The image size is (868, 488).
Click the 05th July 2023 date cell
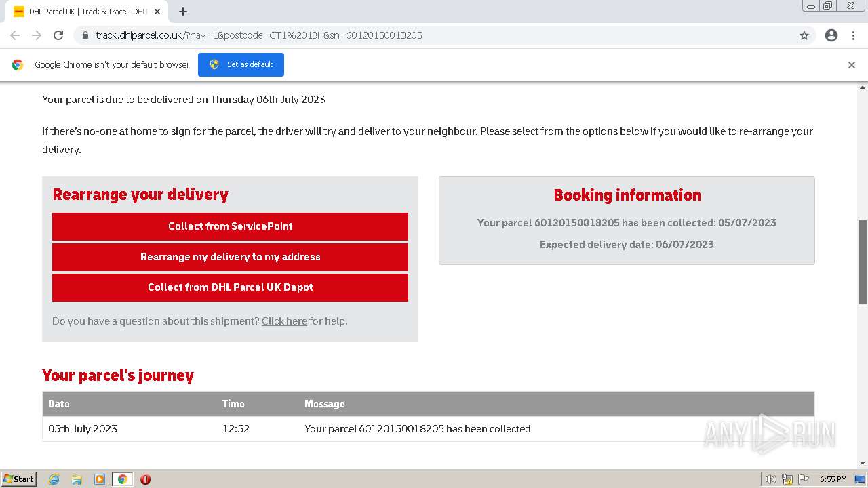[x=83, y=429]
